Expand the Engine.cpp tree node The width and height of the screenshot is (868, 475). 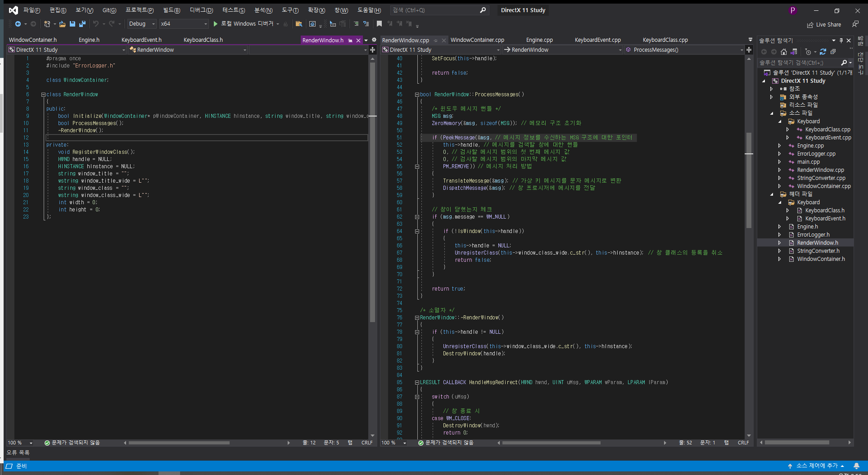(779, 146)
